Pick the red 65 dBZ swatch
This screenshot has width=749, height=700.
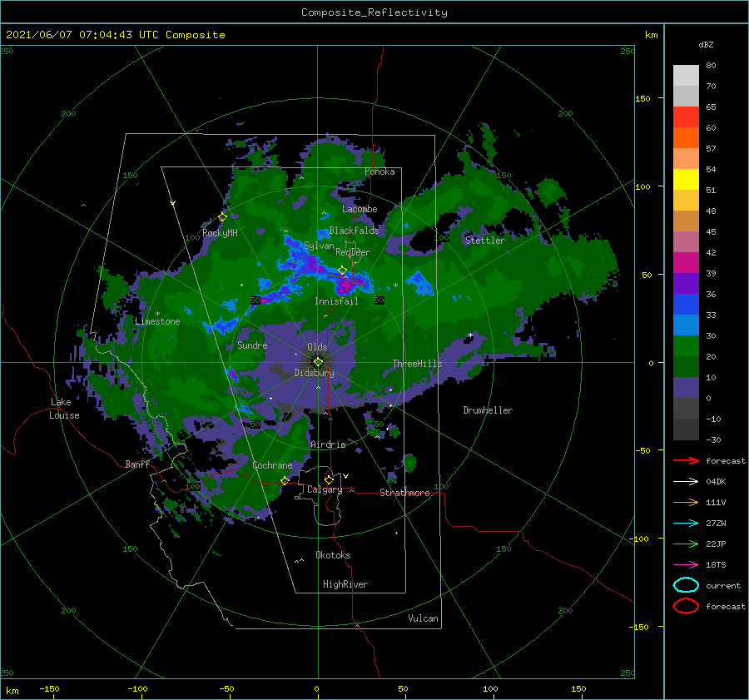(x=686, y=117)
